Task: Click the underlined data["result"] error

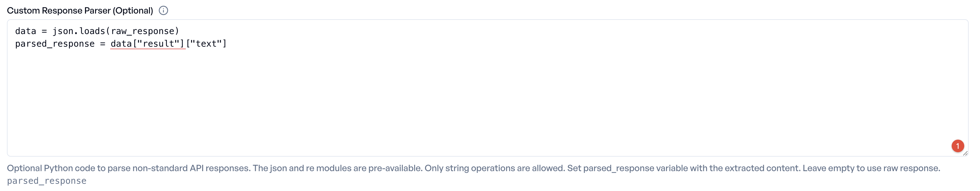Action: [x=148, y=43]
